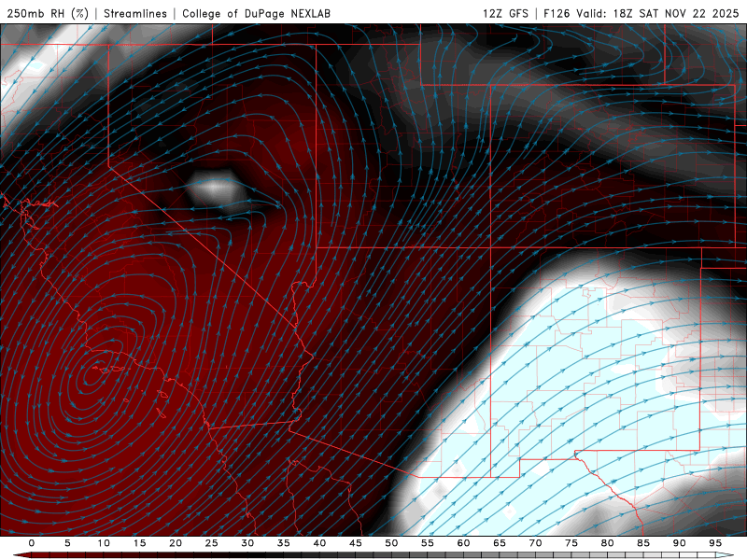Click the '12Z GFS' model run label
The image size is (747, 560).
[505, 13]
